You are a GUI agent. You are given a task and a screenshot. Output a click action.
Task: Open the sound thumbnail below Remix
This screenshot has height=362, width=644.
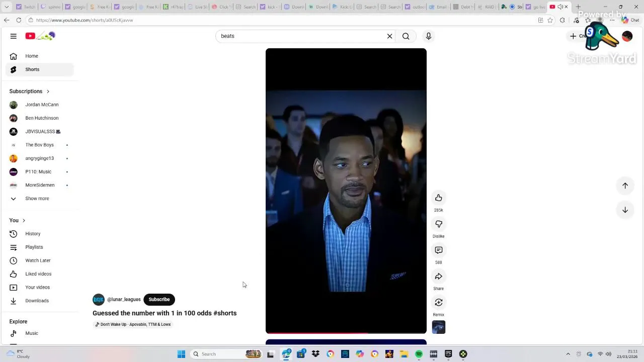pyautogui.click(x=439, y=327)
